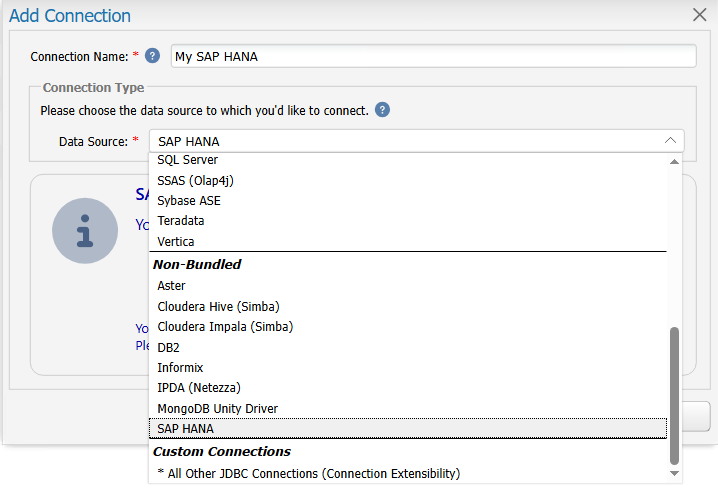
Task: Click the Custom Connections group header
Action: tap(222, 452)
